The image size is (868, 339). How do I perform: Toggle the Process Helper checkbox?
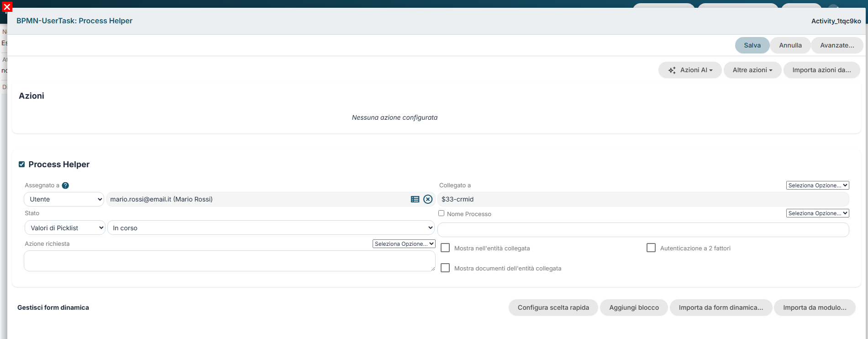point(21,164)
